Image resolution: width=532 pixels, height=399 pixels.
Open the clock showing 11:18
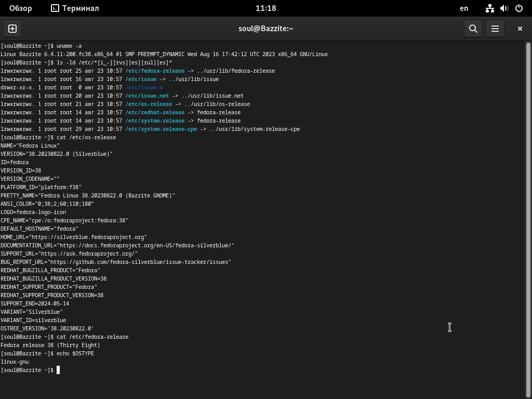(265, 8)
